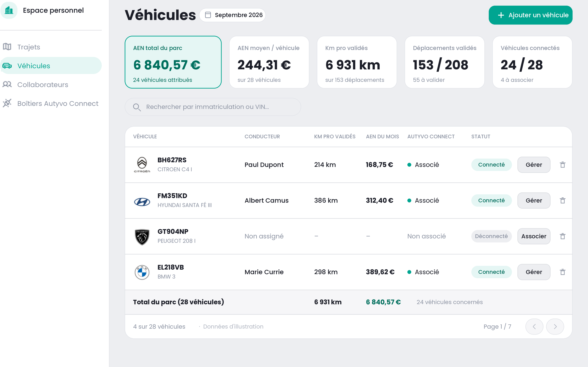Select the Véhicules connectés card
The image size is (588, 367).
coord(532,62)
